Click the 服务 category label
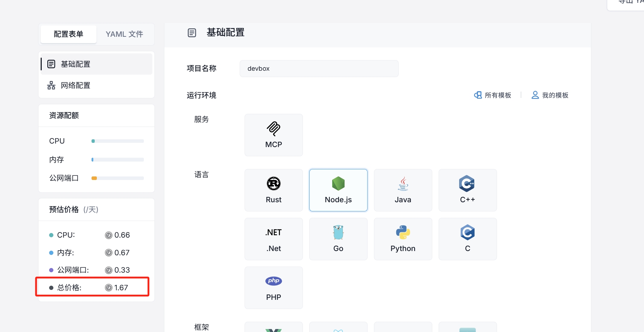 (x=201, y=120)
